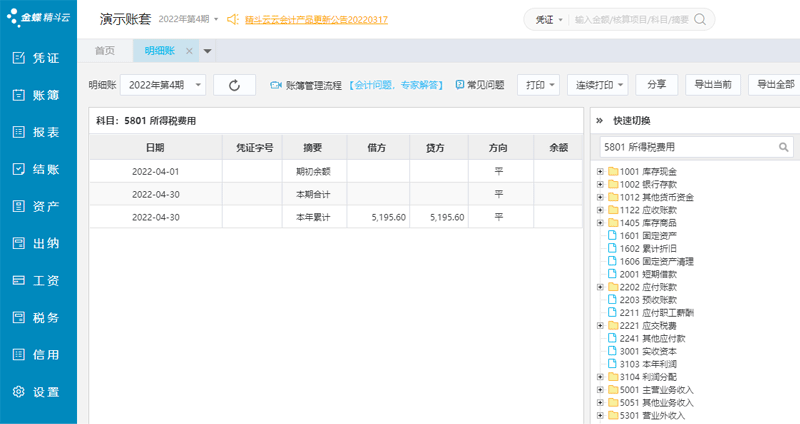Click the 账簿管理流程 video icon
The image size is (800, 424).
[x=276, y=85]
